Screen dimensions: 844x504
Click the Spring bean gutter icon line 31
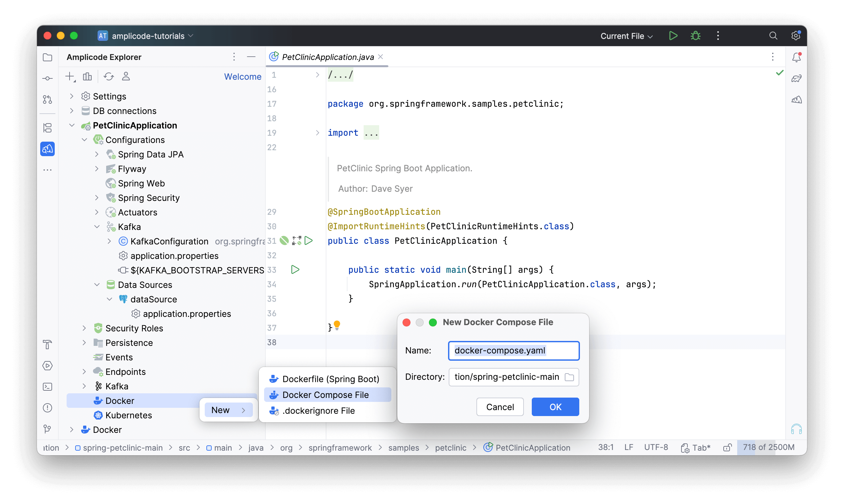284,241
